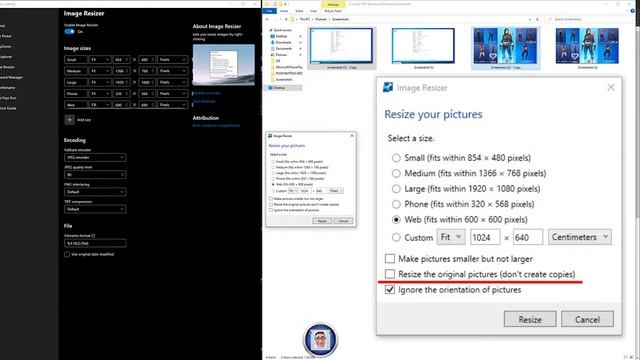Image resolution: width=640 pixels, height=360 pixels.
Task: Check Resize the original pictures option
Action: click(x=390, y=274)
